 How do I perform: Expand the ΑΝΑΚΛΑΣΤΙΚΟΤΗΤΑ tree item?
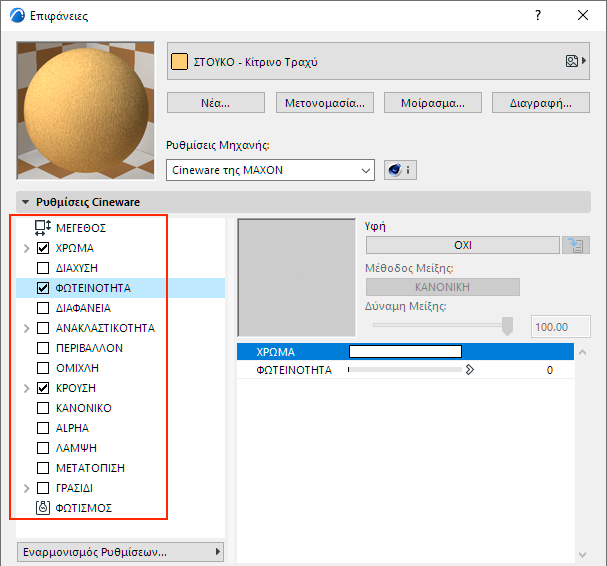point(26,328)
